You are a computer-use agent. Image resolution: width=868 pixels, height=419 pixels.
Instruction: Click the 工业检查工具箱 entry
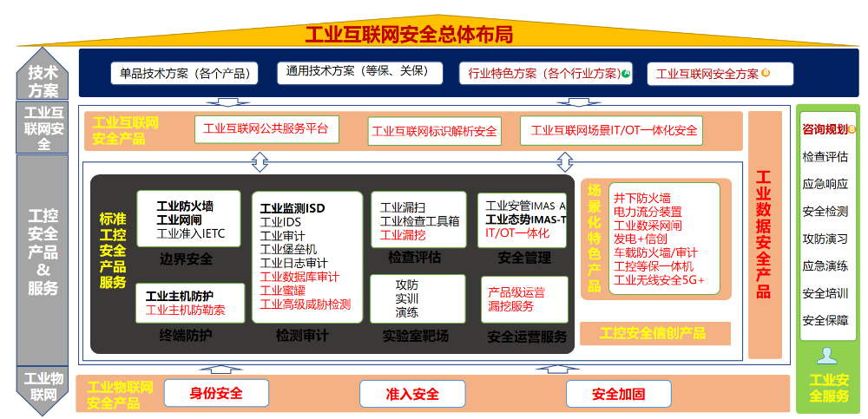click(x=419, y=221)
